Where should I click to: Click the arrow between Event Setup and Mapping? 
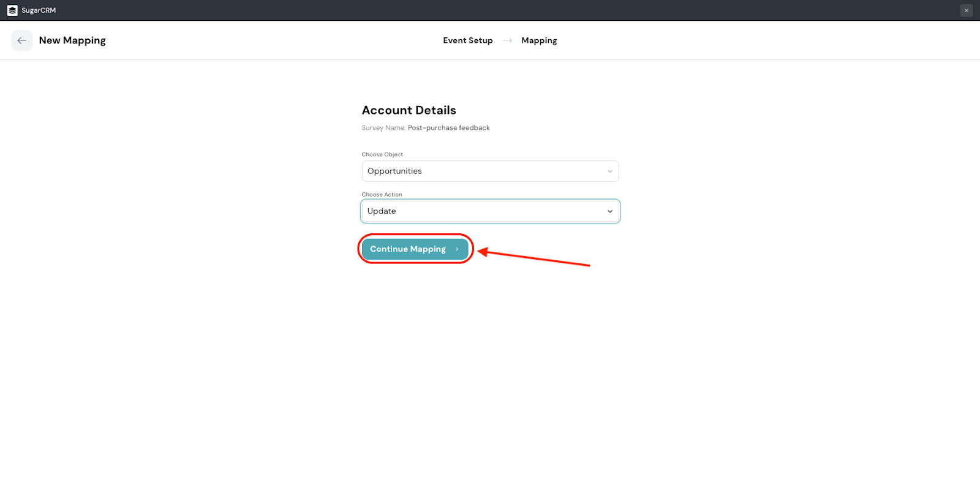coord(507,40)
